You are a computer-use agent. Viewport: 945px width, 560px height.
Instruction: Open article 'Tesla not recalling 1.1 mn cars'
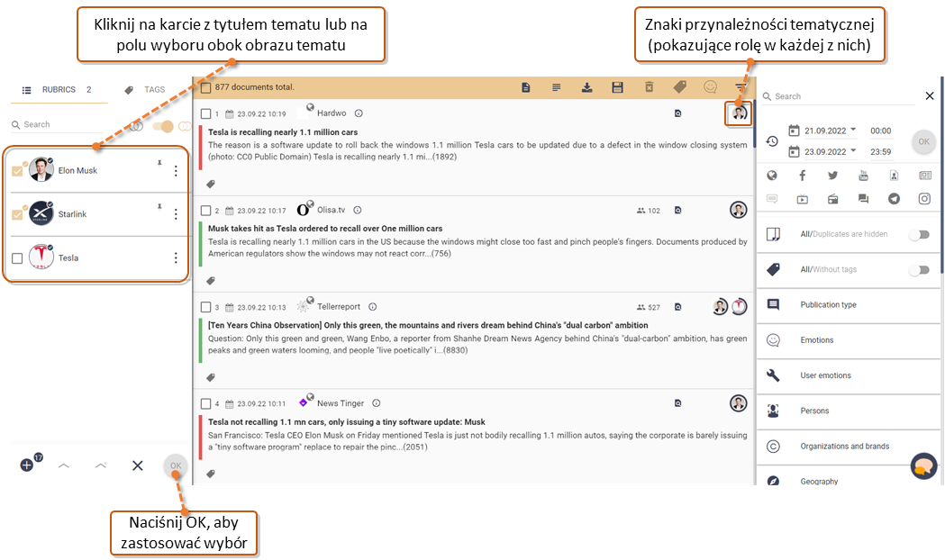point(347,422)
